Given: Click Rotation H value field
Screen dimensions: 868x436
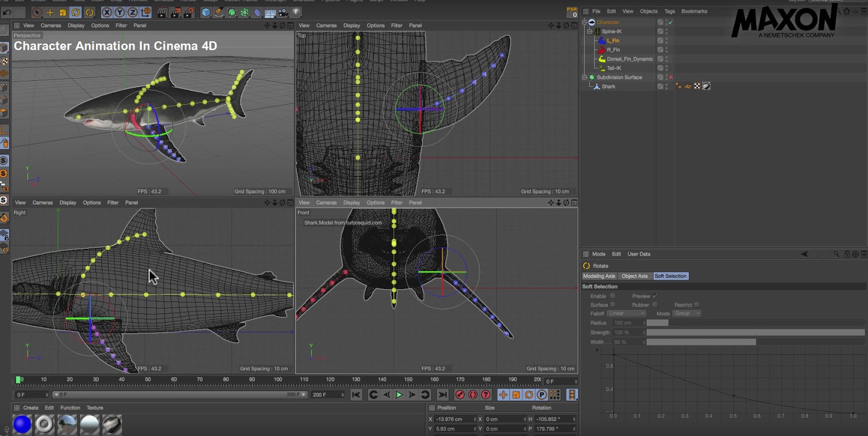Looking at the screenshot, I should pos(555,419).
